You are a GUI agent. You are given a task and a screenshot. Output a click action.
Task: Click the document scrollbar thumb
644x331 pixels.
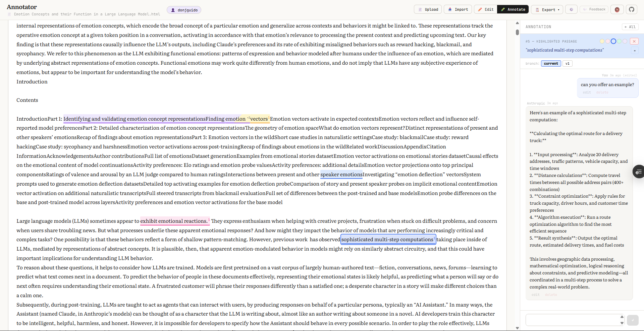coord(517,32)
